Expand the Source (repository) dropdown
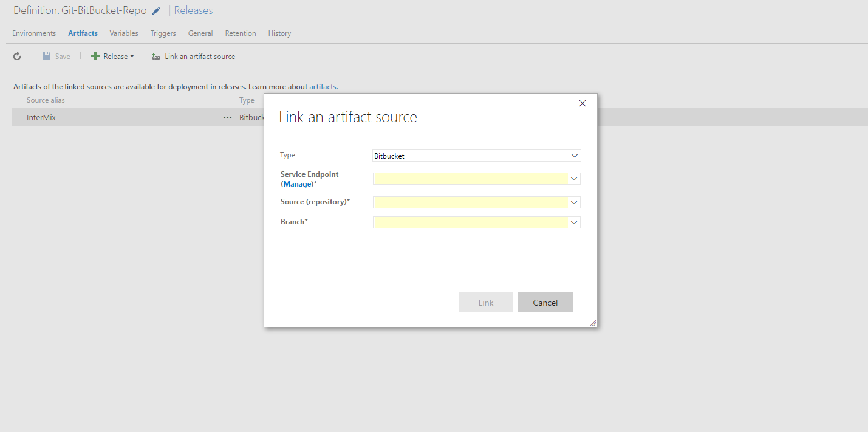This screenshot has height=432, width=868. coord(574,202)
